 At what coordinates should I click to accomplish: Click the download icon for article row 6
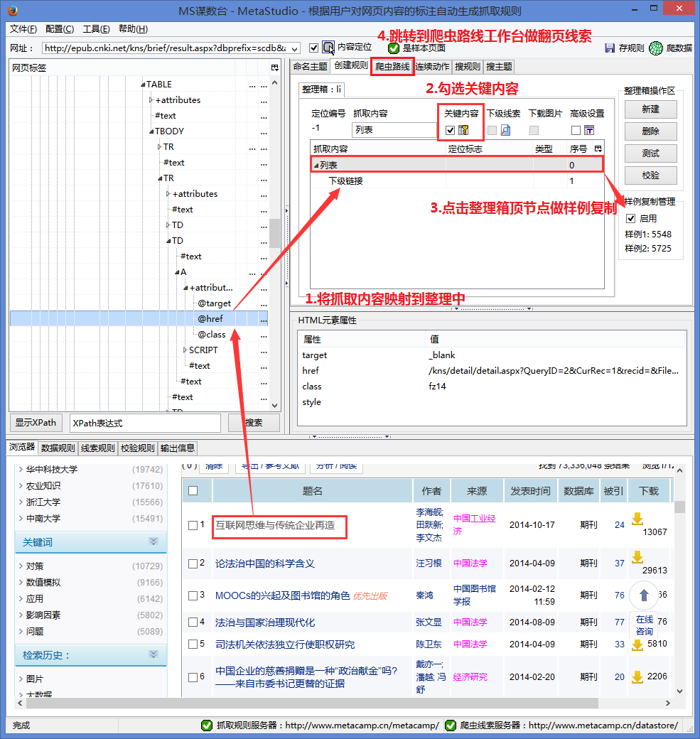637,677
